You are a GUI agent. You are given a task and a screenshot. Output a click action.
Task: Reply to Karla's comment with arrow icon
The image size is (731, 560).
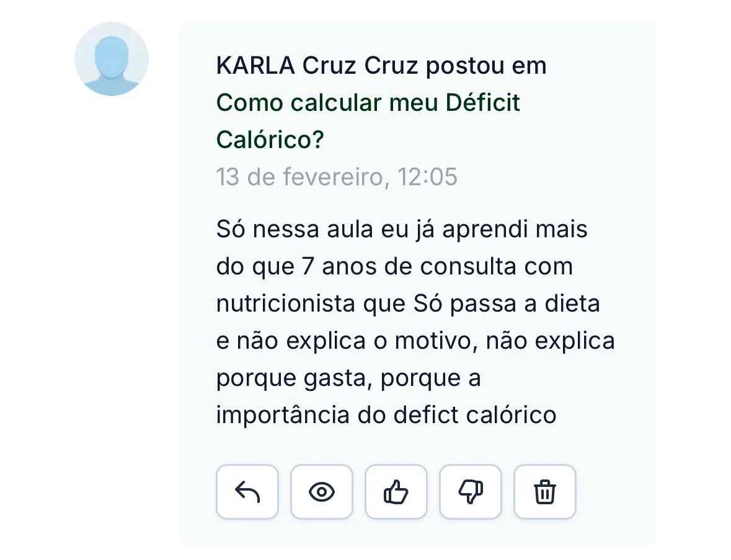coord(247,492)
